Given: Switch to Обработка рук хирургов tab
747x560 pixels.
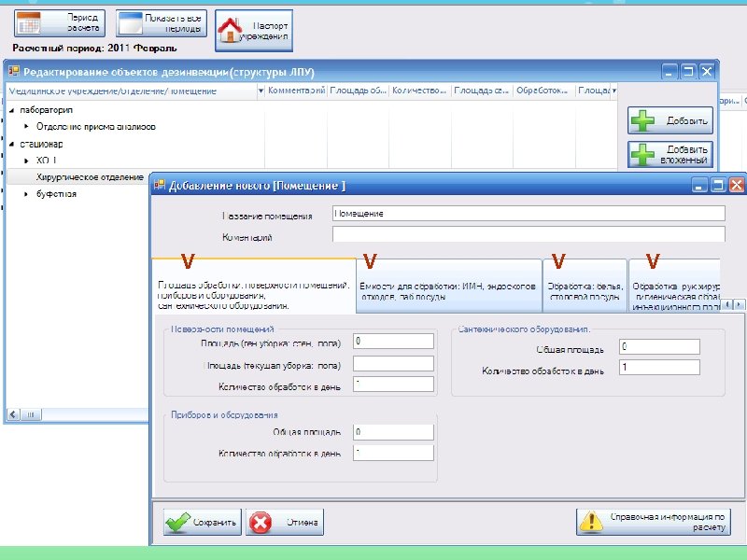Looking at the screenshot, I should (675, 286).
